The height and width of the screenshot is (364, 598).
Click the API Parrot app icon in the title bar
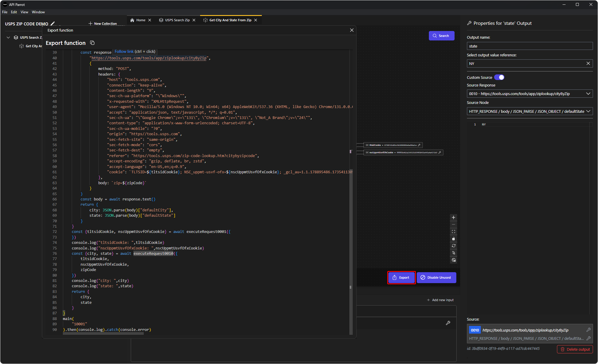pos(5,4)
